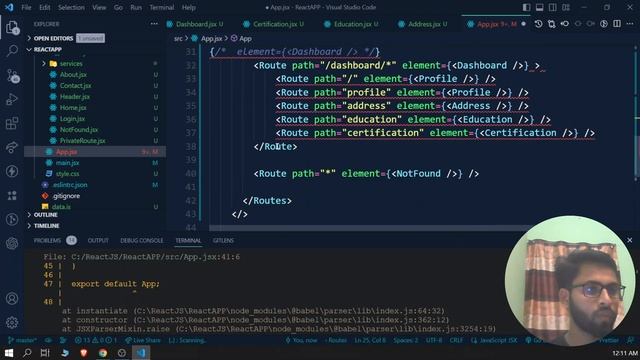Switch to the Education.jsx tab

[352, 24]
